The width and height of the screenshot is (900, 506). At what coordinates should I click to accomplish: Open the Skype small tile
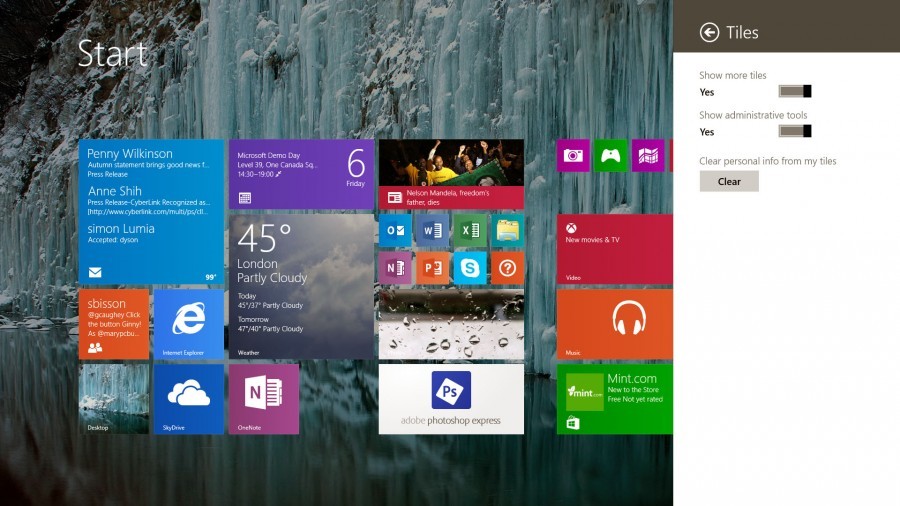coord(469,267)
